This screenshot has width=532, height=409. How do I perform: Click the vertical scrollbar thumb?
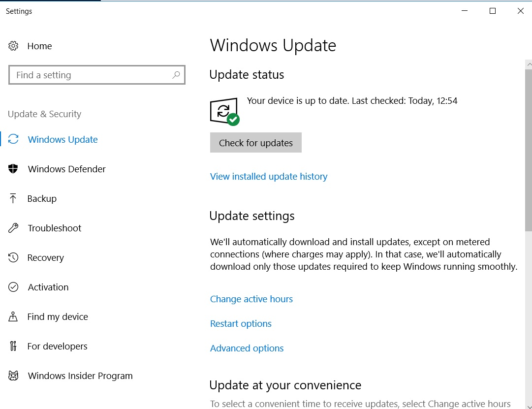pos(528,151)
